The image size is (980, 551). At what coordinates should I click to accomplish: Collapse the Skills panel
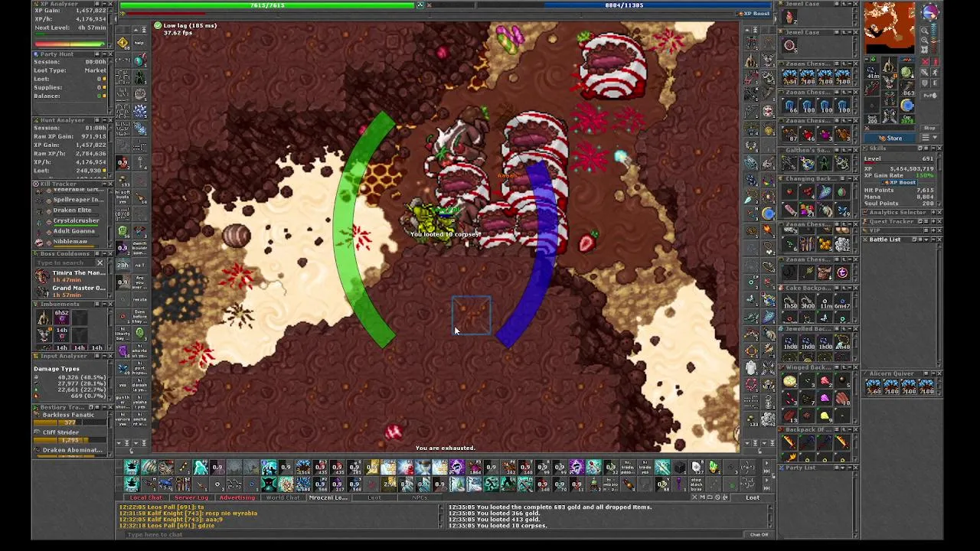click(x=934, y=148)
